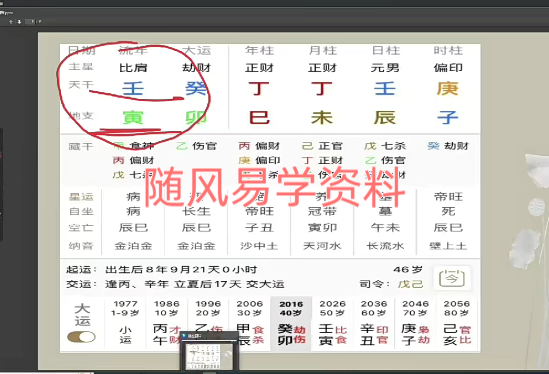The image size is (549, 374).
Task: Click the 月柱 column header
Action: click(x=322, y=50)
